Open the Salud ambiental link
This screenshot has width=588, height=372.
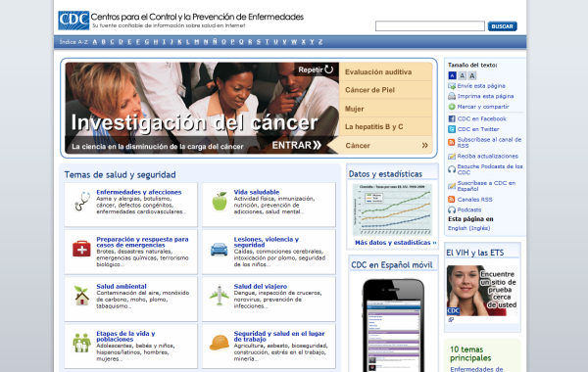click(122, 286)
